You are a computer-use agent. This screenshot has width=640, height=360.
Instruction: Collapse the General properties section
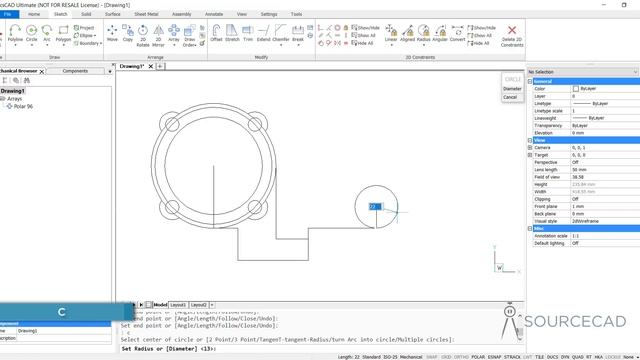point(530,82)
